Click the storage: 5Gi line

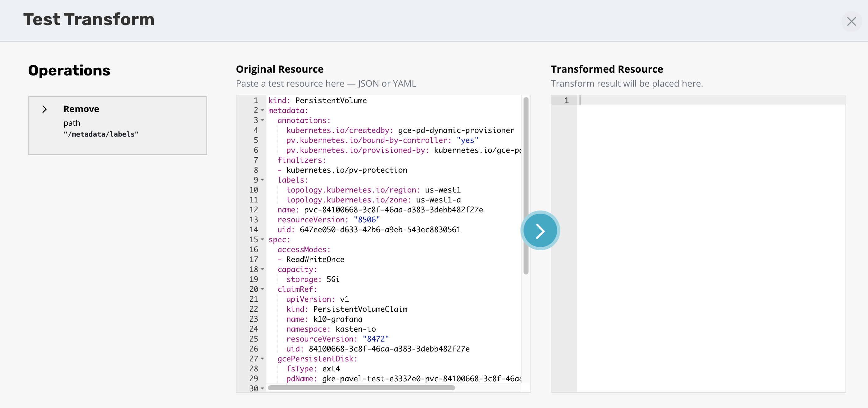click(x=313, y=279)
